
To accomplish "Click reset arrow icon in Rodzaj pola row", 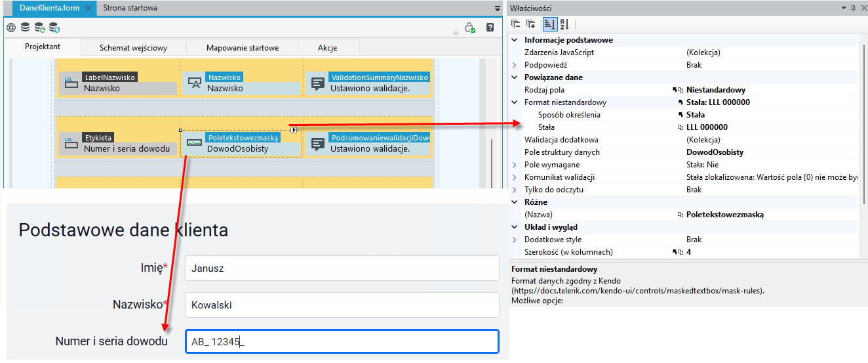I will coord(675,90).
